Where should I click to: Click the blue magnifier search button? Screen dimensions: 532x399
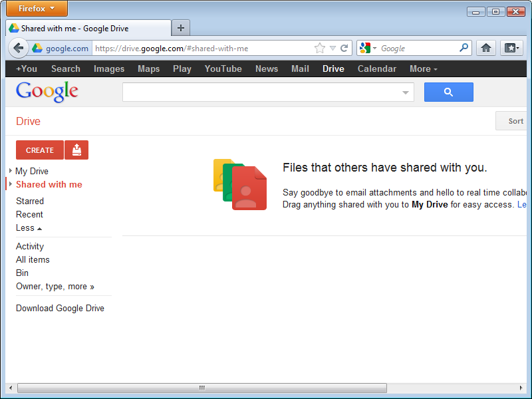coord(448,92)
